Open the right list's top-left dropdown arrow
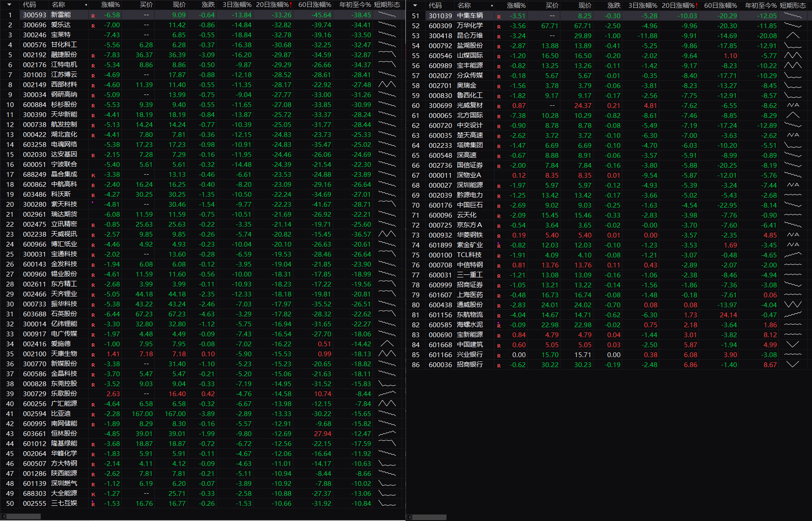 click(x=415, y=6)
